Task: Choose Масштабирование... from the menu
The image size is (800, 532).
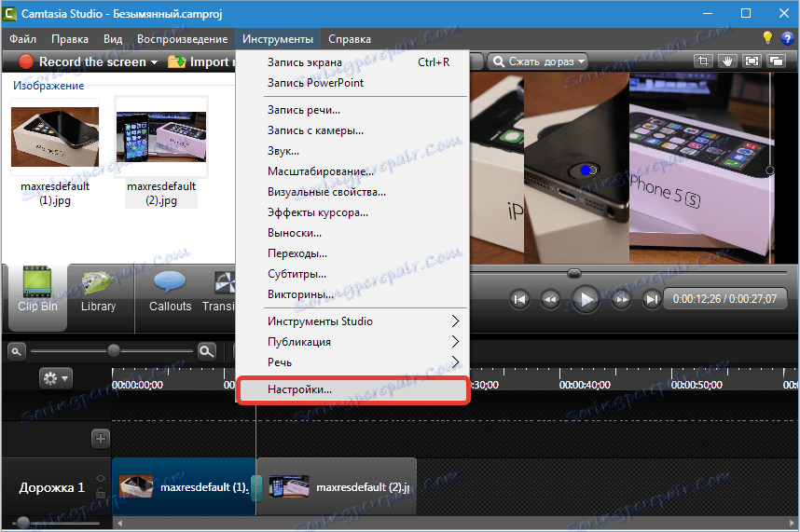Action: pos(352,171)
